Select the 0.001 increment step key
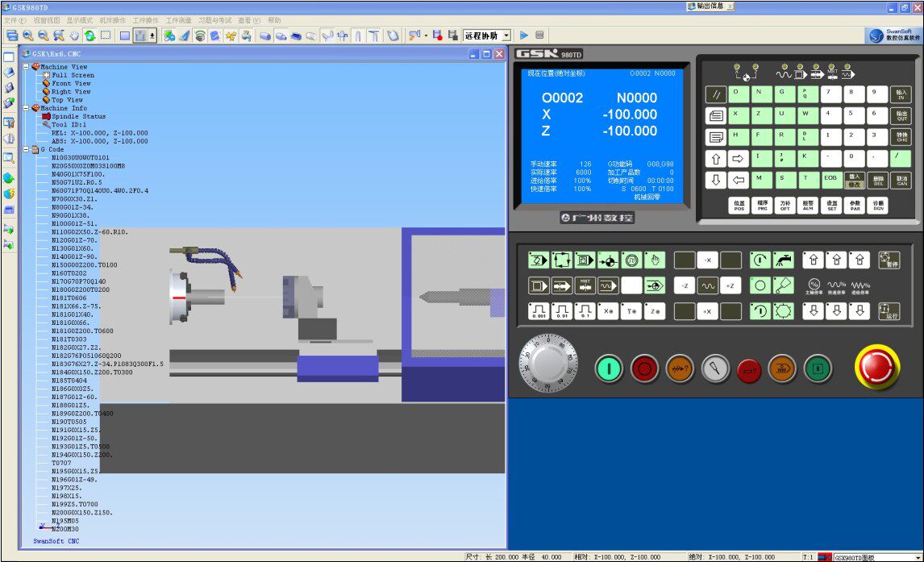Image resolution: width=924 pixels, height=562 pixels. coord(539,311)
